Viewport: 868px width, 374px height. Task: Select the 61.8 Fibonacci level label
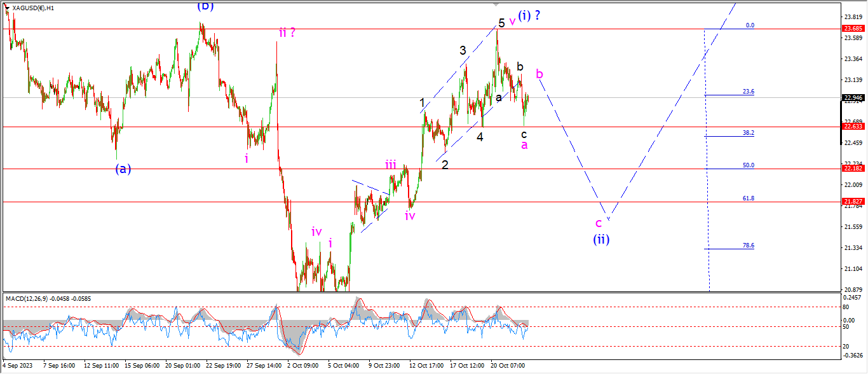coord(748,198)
